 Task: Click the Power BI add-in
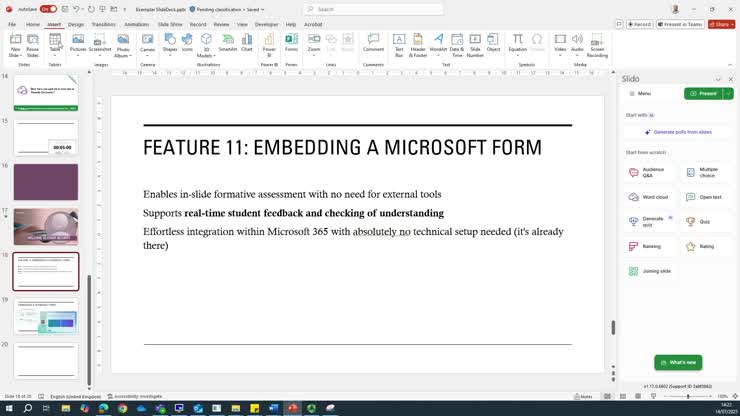(269, 45)
